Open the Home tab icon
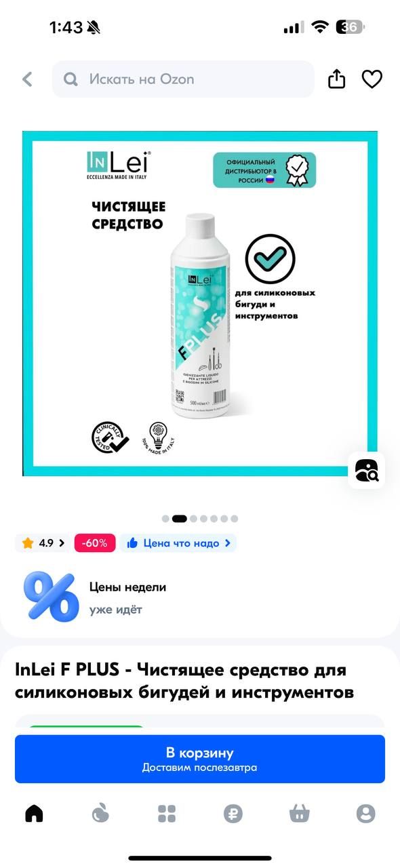This screenshot has width=400, height=868. pyautogui.click(x=34, y=813)
